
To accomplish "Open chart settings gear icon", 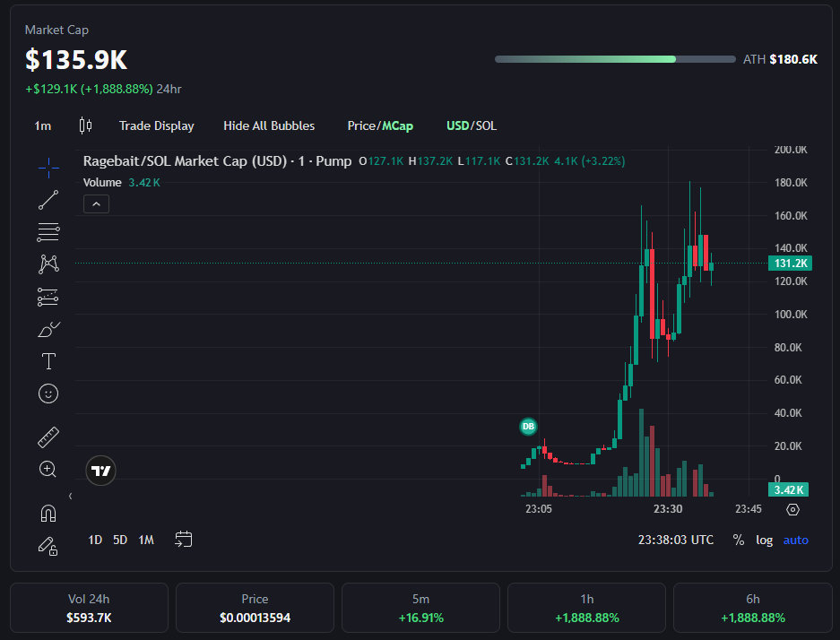I will point(792,509).
